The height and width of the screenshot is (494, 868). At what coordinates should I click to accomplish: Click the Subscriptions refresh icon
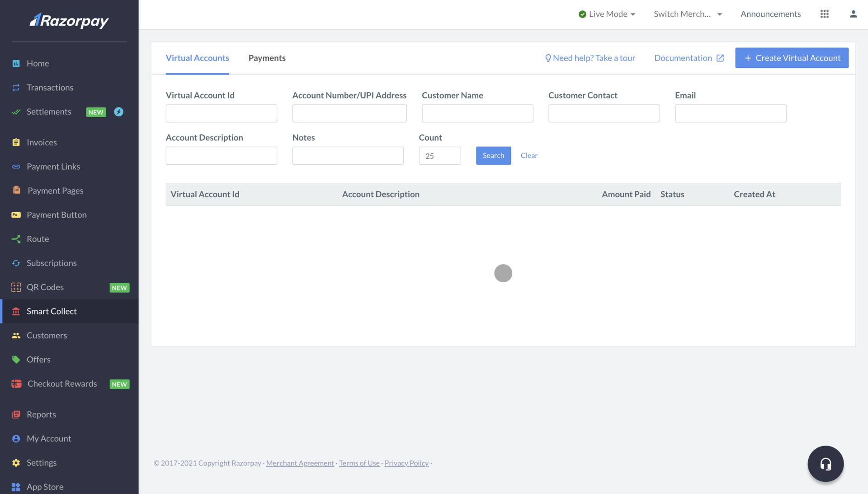point(16,263)
